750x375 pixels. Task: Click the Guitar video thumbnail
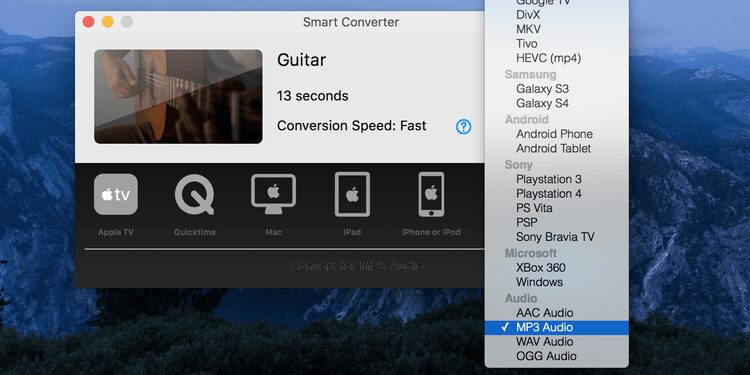pyautogui.click(x=178, y=97)
